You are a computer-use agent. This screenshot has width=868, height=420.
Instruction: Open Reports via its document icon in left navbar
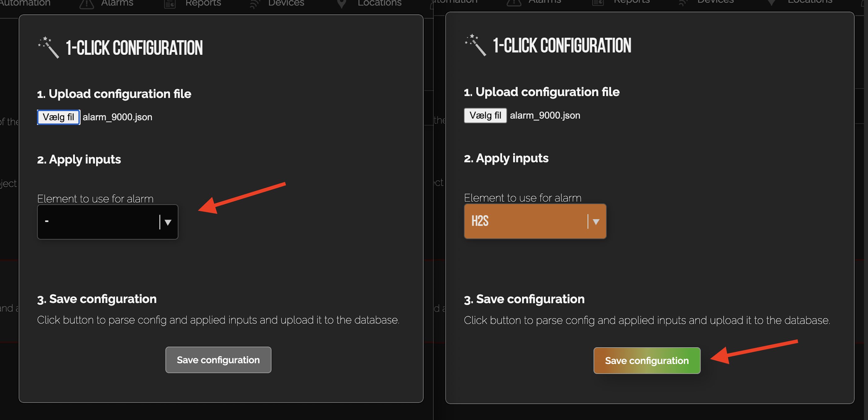tap(169, 4)
